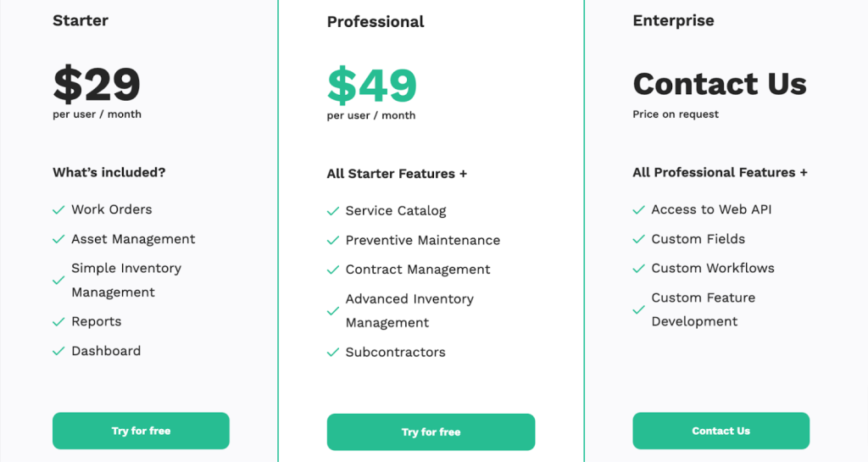Click the checkmark beside Reports

tap(58, 322)
